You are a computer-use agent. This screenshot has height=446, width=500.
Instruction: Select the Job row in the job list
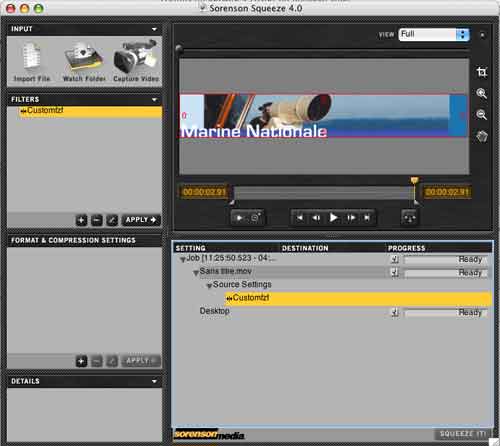click(x=333, y=259)
